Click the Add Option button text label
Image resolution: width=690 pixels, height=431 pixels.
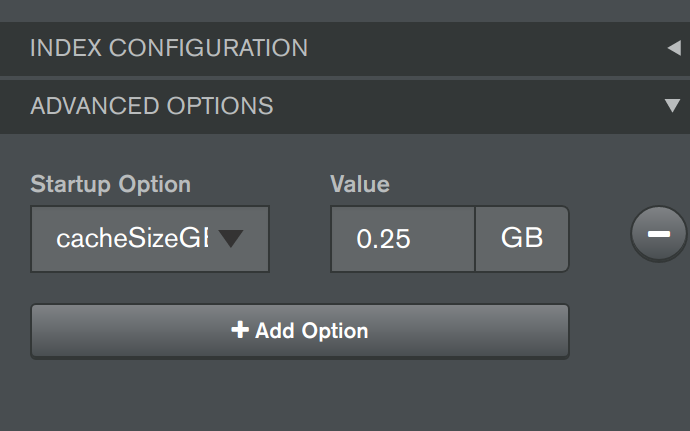[x=312, y=331]
